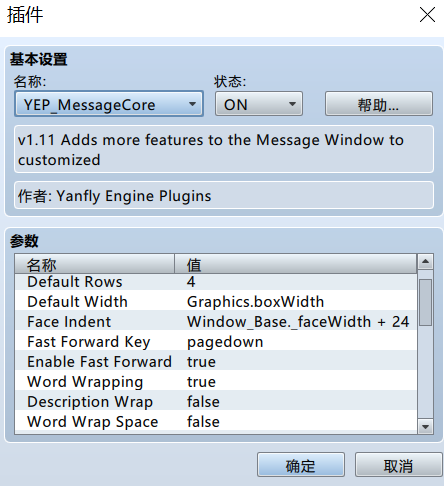Click the 名称 column header
The image size is (444, 486).
(x=95, y=264)
